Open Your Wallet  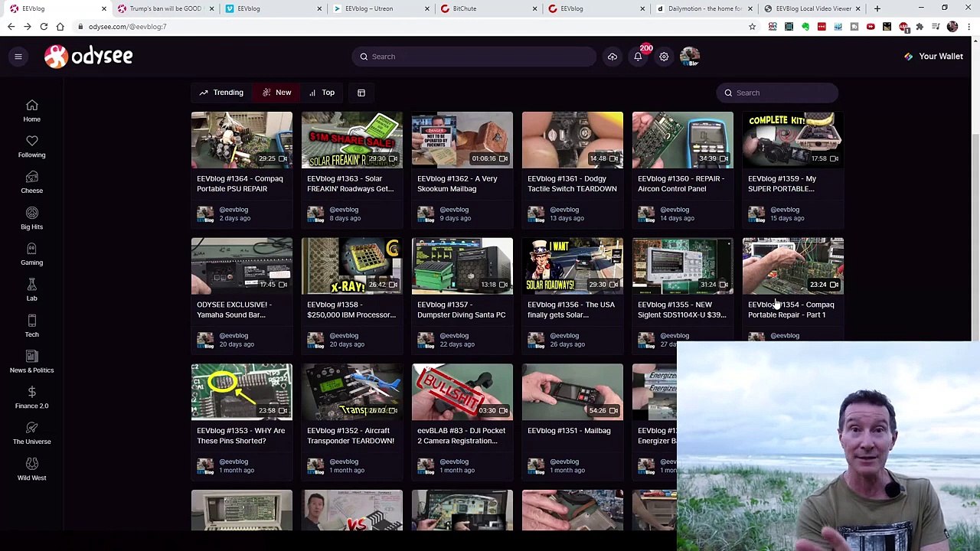point(934,57)
